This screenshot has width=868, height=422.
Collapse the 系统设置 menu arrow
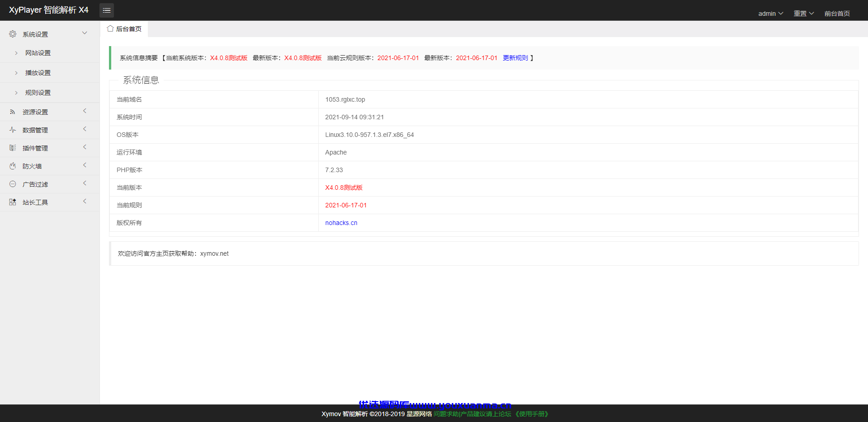[x=85, y=33]
